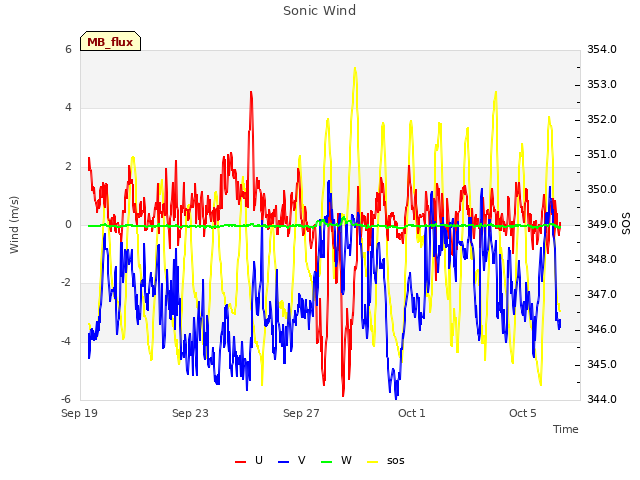
Task: Click the Oct 1 date tick label
Action: pos(412,413)
